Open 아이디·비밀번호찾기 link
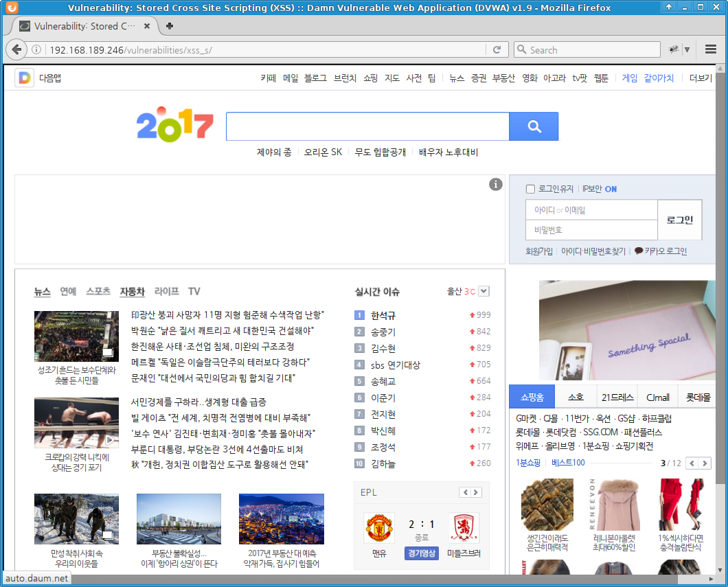This screenshot has width=728, height=587. coord(593,251)
